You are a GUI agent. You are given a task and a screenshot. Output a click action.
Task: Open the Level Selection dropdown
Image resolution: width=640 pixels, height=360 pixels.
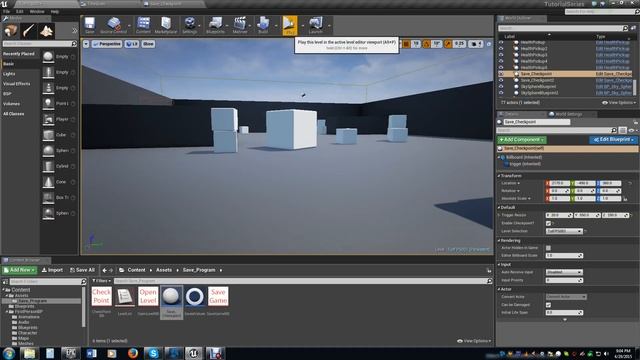[564, 231]
